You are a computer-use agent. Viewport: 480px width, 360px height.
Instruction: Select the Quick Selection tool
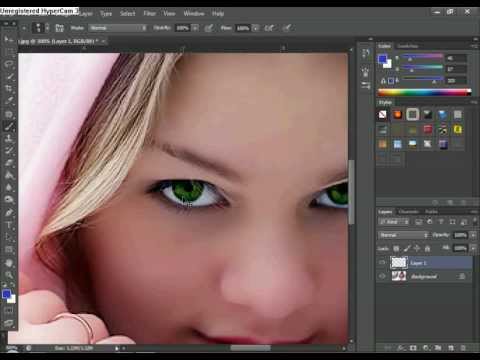[9, 77]
